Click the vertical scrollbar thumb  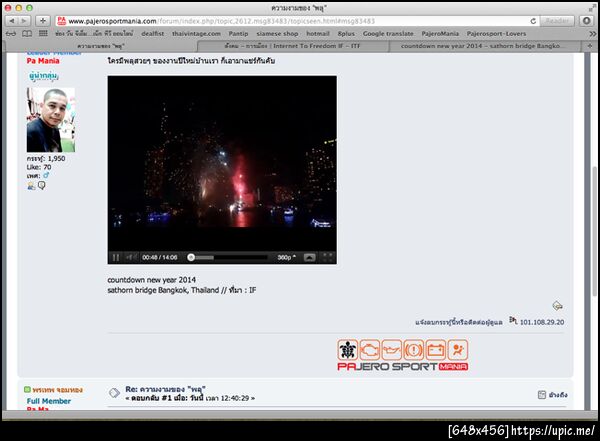(x=594, y=231)
